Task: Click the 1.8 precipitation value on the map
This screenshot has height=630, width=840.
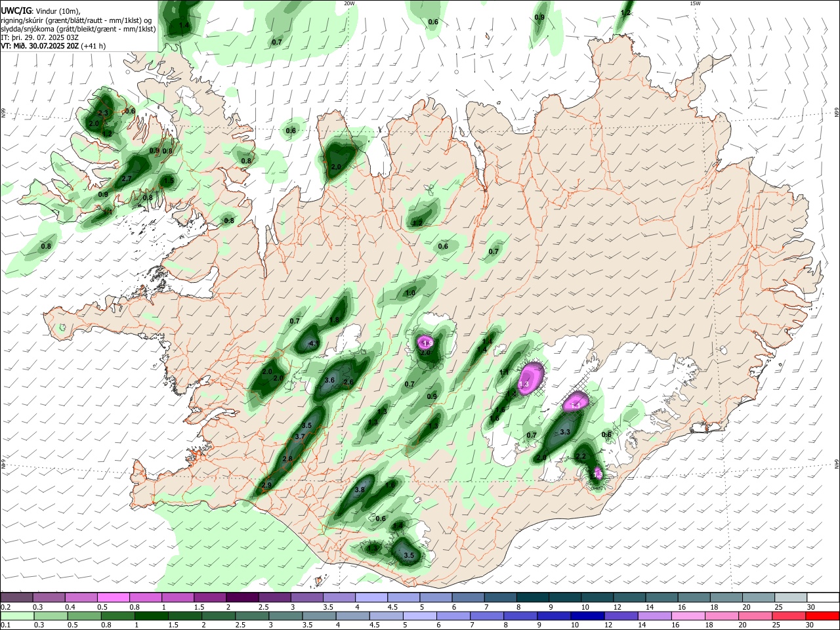Action: (334, 320)
